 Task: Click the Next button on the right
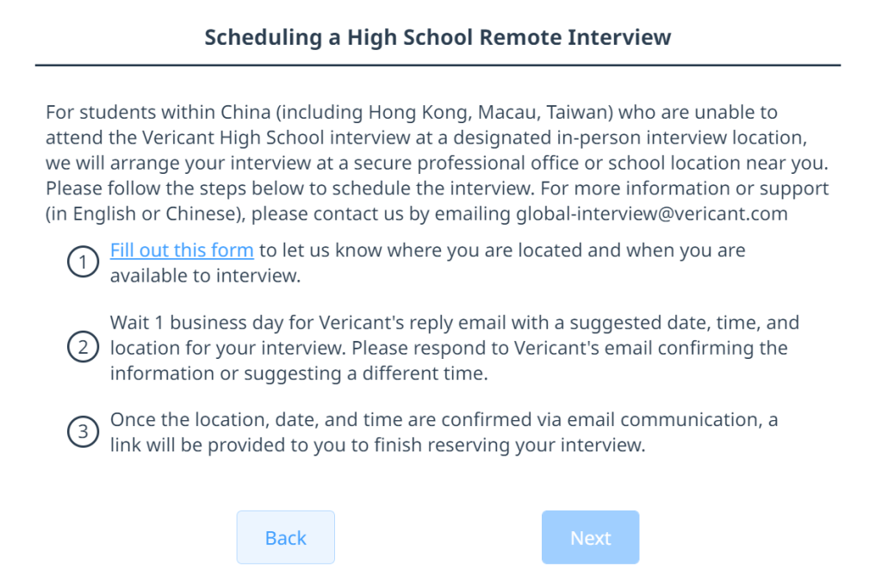[x=590, y=536]
